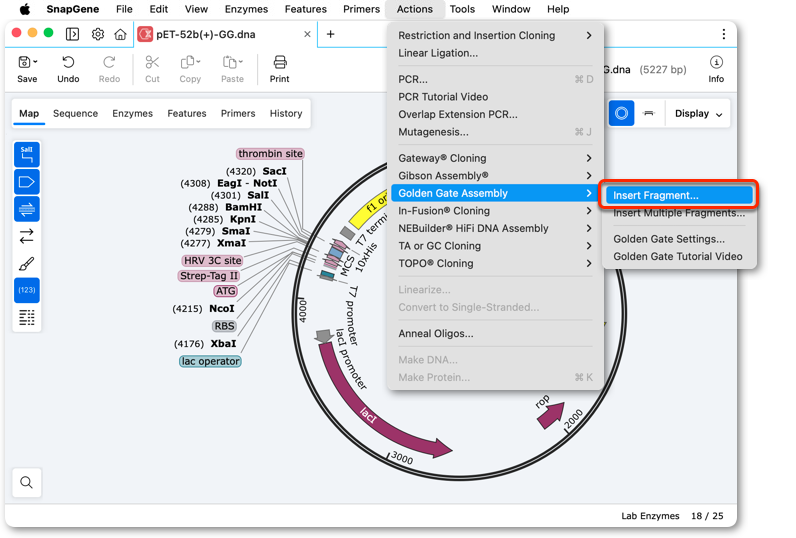The image size is (796, 538).
Task: Go to the home screen icon
Action: pyautogui.click(x=120, y=34)
